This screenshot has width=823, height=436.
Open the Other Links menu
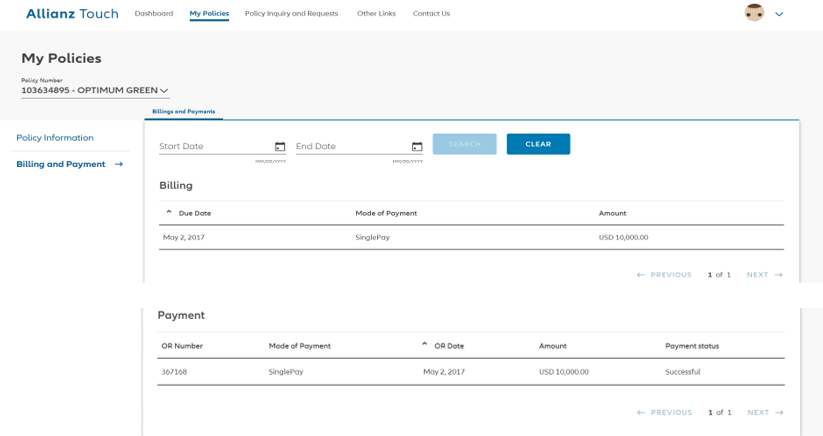coord(376,14)
